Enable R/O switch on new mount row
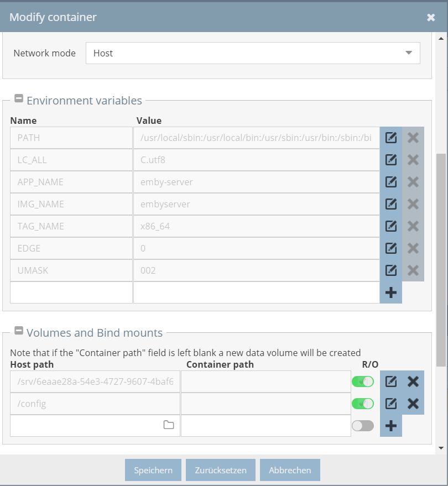 pyautogui.click(x=363, y=426)
